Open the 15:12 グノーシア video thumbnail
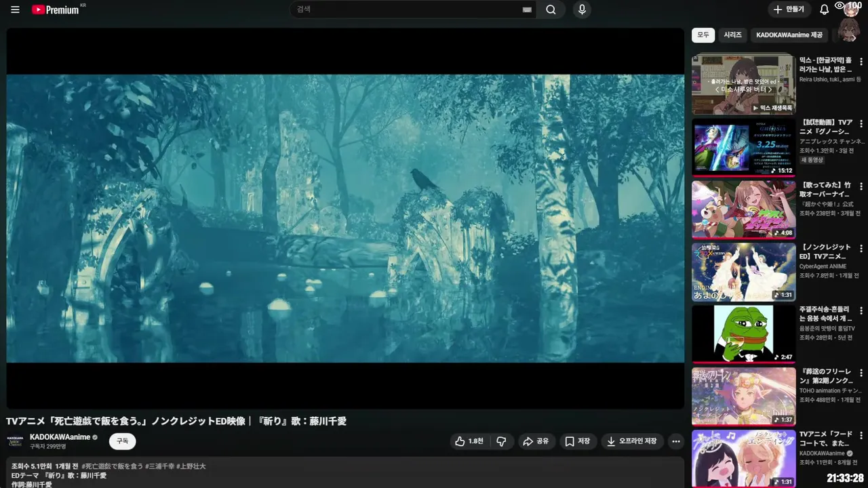This screenshot has height=488, width=868. point(743,146)
